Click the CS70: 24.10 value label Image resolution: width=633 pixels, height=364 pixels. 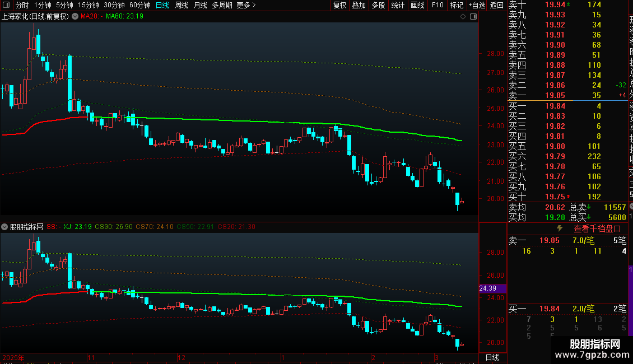click(155, 227)
